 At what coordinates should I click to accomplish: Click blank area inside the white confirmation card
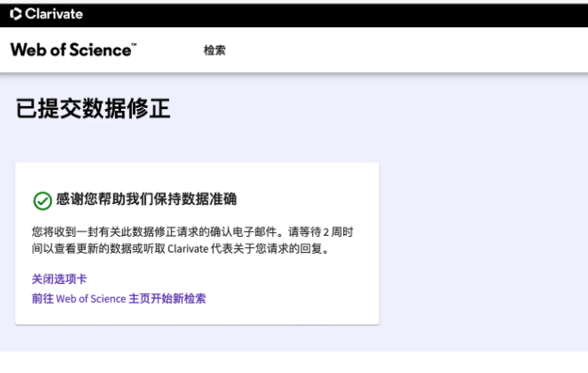(300, 285)
